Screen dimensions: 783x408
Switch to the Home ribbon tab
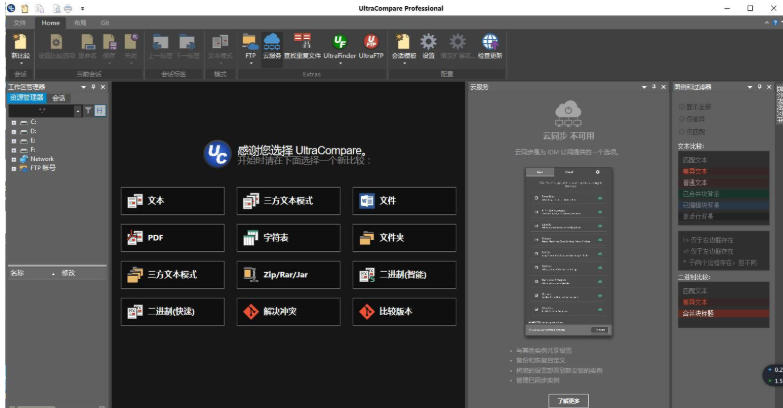(x=50, y=22)
